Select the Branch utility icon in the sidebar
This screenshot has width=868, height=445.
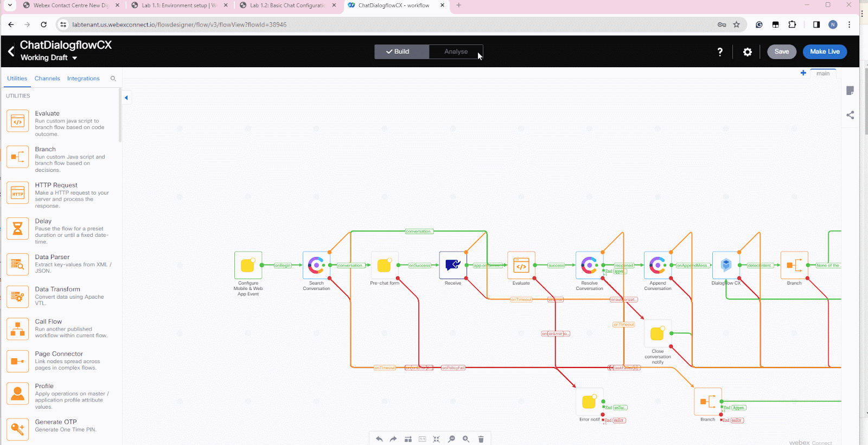tap(17, 157)
